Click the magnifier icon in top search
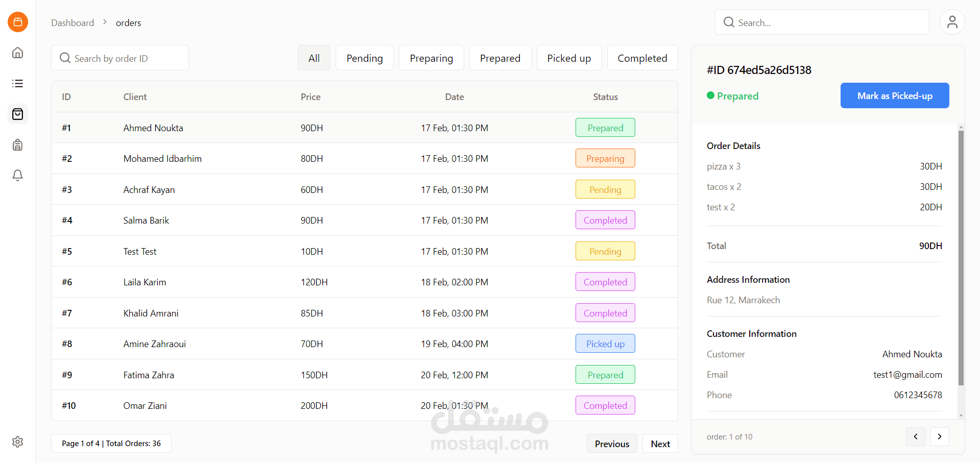The width and height of the screenshot is (980, 463). coord(729,22)
